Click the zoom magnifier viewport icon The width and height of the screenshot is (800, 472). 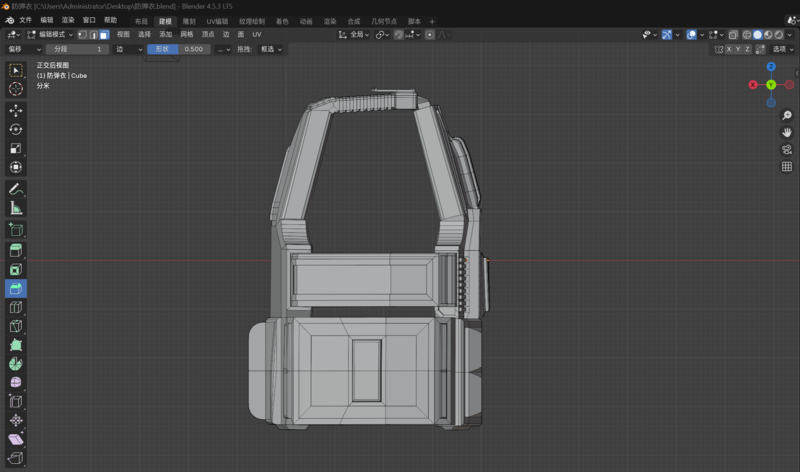pyautogui.click(x=787, y=116)
